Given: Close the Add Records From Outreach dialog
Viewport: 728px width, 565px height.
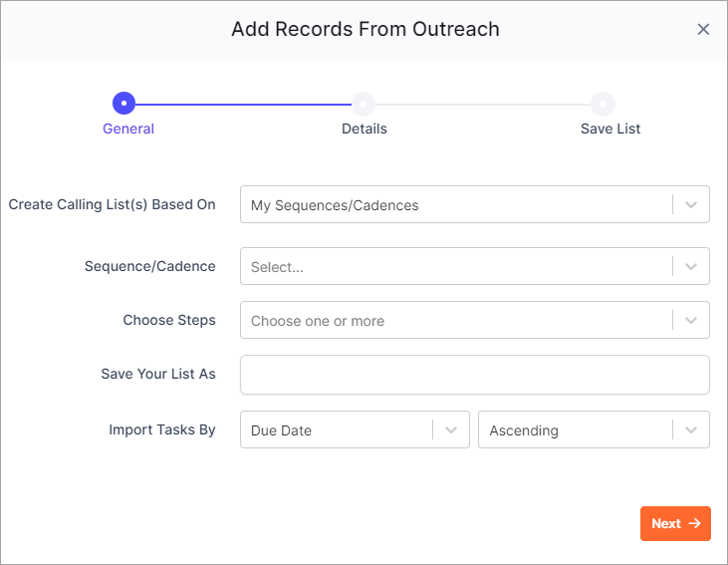Looking at the screenshot, I should (x=703, y=29).
